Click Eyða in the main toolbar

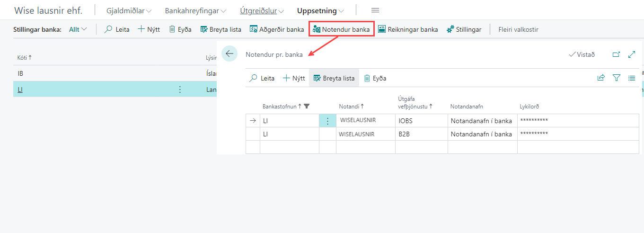180,29
